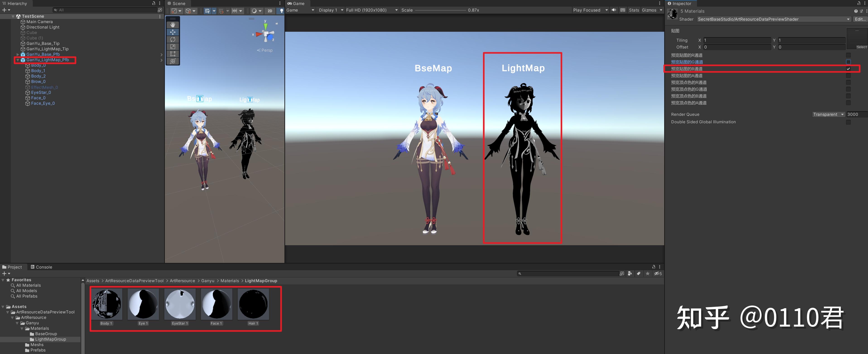The image size is (868, 354).
Task: Click the Persp projection label
Action: (x=265, y=50)
